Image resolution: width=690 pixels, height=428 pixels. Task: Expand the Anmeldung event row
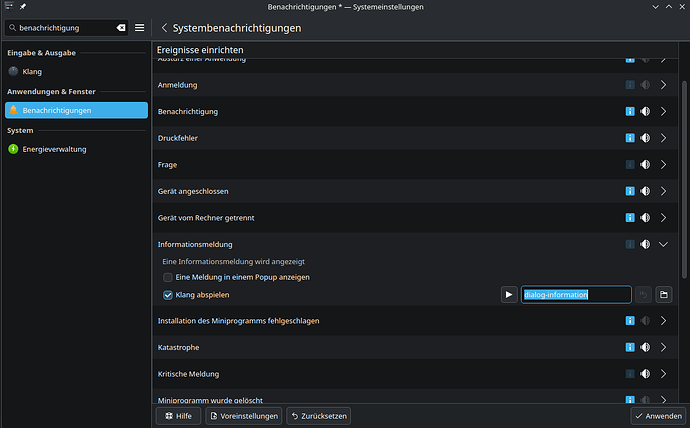coord(663,85)
